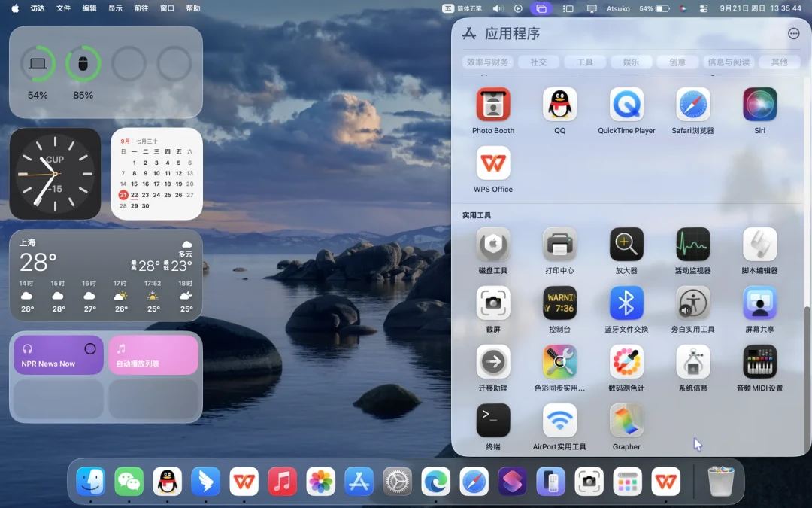This screenshot has height=508, width=812.
Task: Open the 访达 menu in menu bar
Action: [38, 8]
